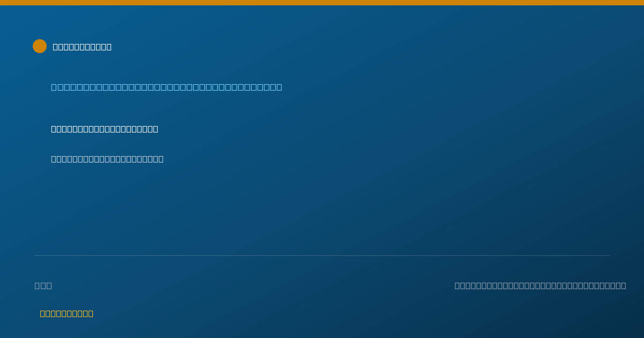The width and height of the screenshot is (644, 338).
Task: Click the long light-blue headline text
Action: tap(166, 87)
